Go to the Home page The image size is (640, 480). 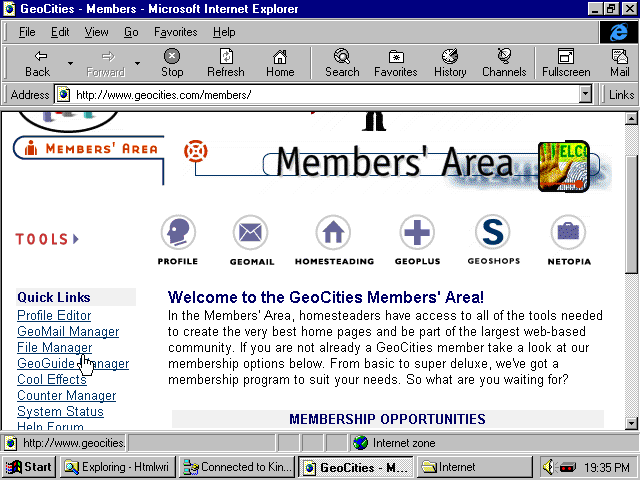pos(280,63)
